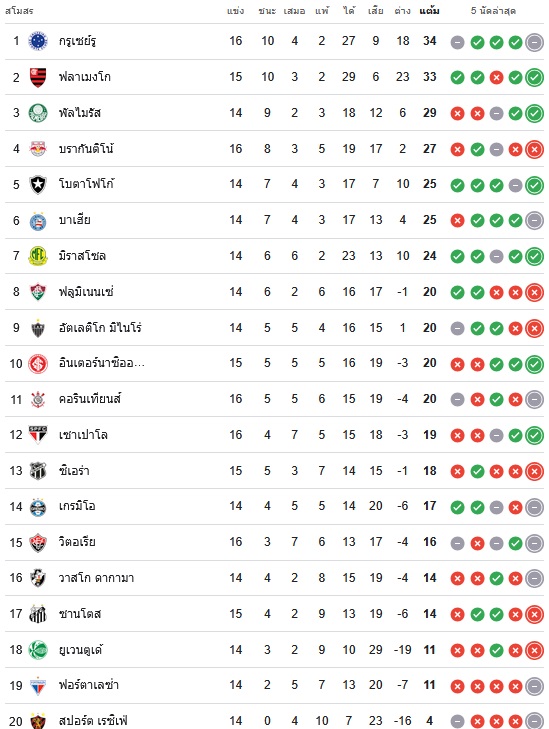Click Flamengo's latest green win indicator

[535, 78]
